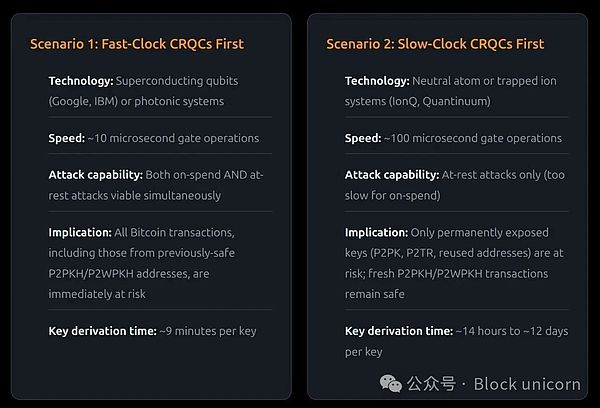This screenshot has width=600, height=408.
Task: Click the 'Key derivation time:' label in Scenario 1
Action: click(x=100, y=330)
